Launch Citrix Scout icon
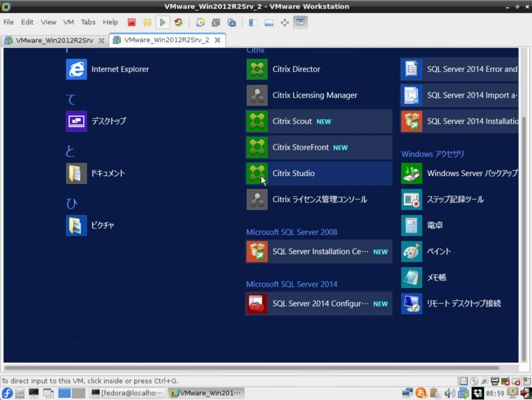The width and height of the screenshot is (532, 400). click(x=257, y=122)
